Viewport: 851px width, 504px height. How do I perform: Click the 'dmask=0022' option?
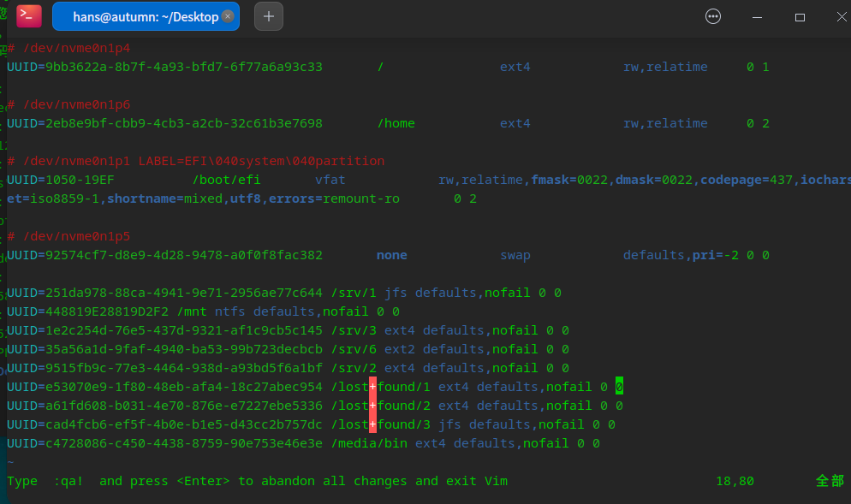coord(654,180)
